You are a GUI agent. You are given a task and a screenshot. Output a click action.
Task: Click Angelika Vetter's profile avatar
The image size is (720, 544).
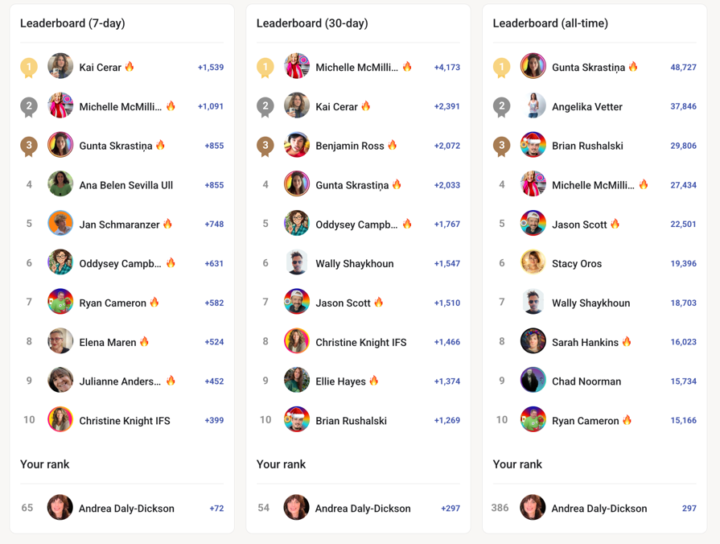(533, 106)
